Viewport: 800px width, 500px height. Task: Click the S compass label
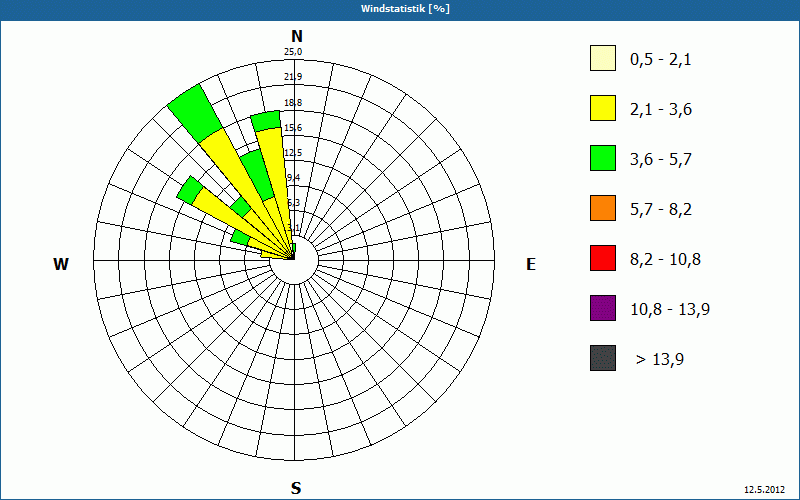296,488
